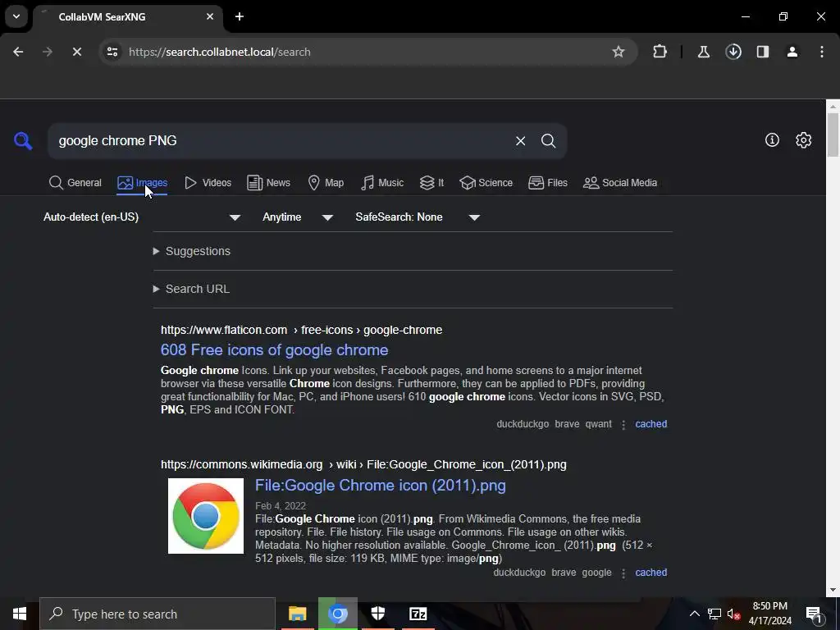Open notification center icon
This screenshot has width=840, height=630.
pos(814,614)
